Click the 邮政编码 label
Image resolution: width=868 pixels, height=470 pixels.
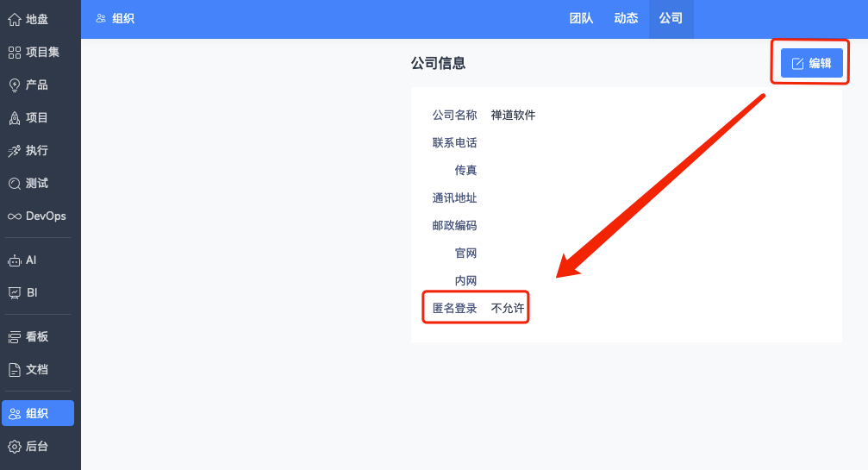pos(454,226)
